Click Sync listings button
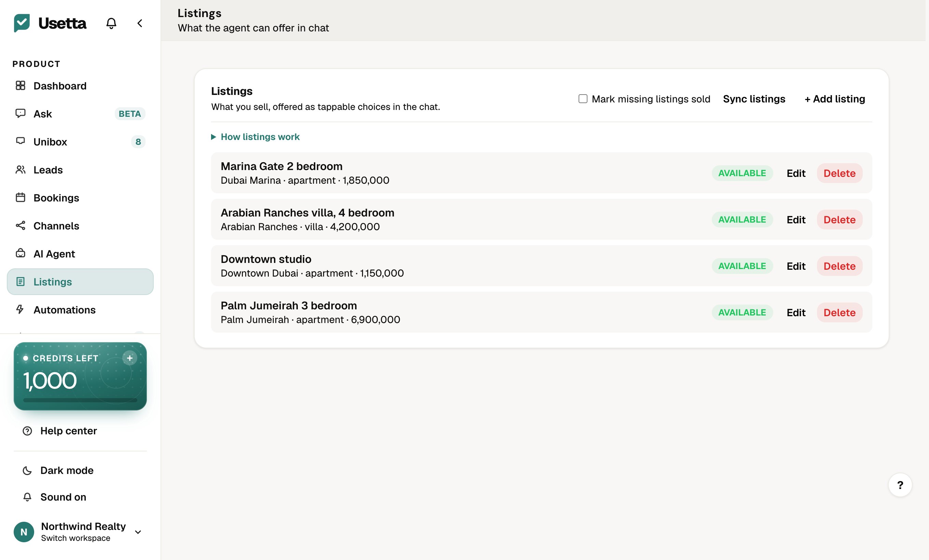The width and height of the screenshot is (929, 560). click(754, 99)
